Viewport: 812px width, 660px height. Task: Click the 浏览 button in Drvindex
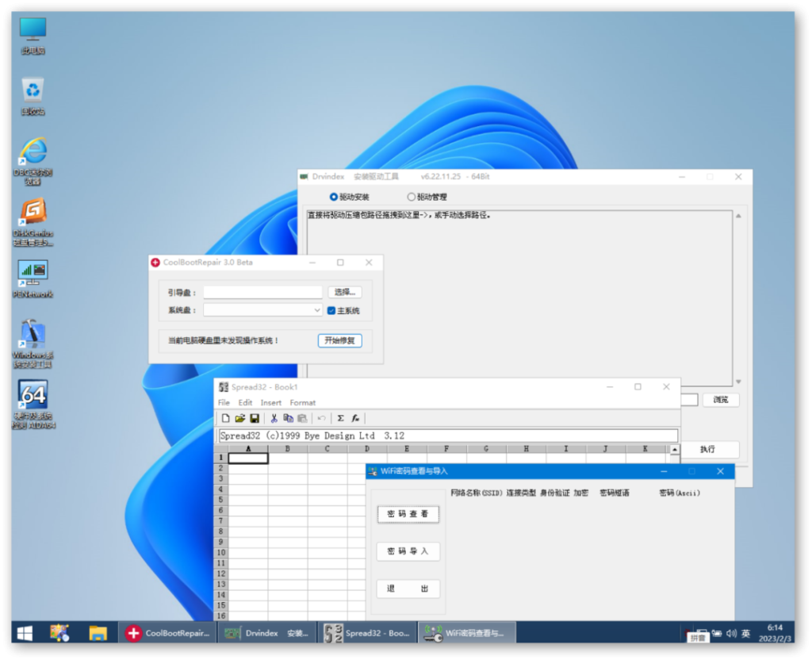720,400
